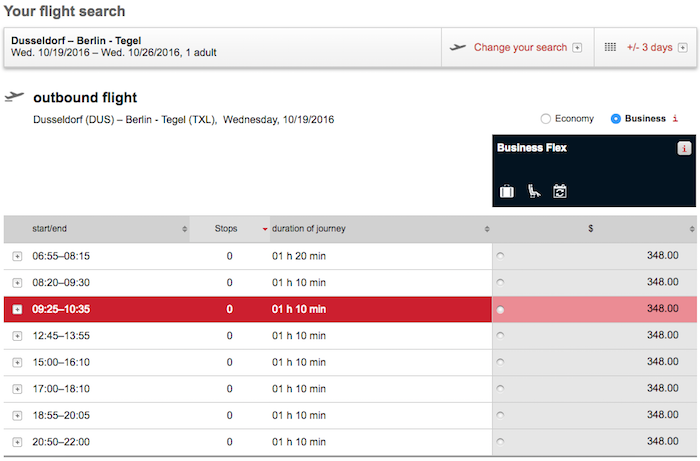Screen dimensions: 700x461
Task: Sort flights by start/end column header
Action: click(97, 229)
